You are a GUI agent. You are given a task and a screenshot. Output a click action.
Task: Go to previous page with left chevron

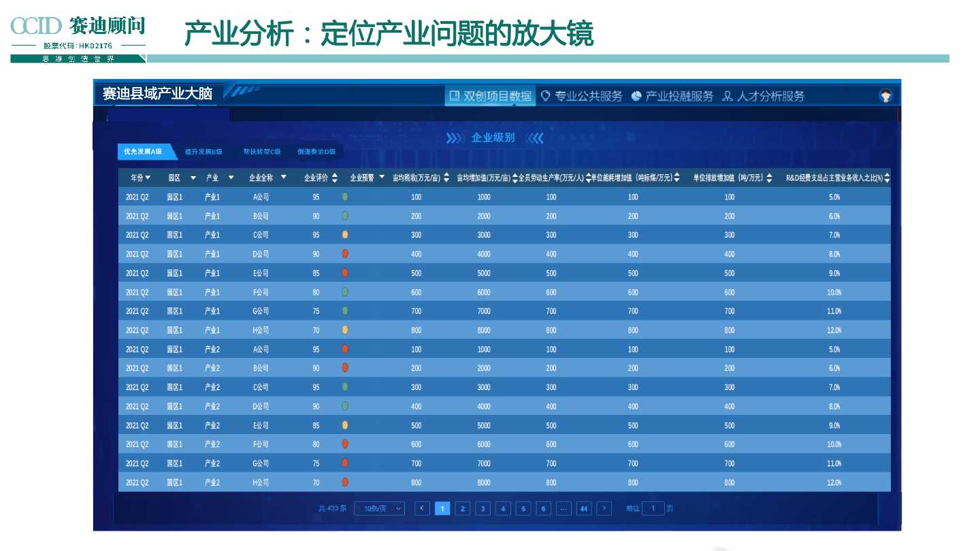point(422,508)
